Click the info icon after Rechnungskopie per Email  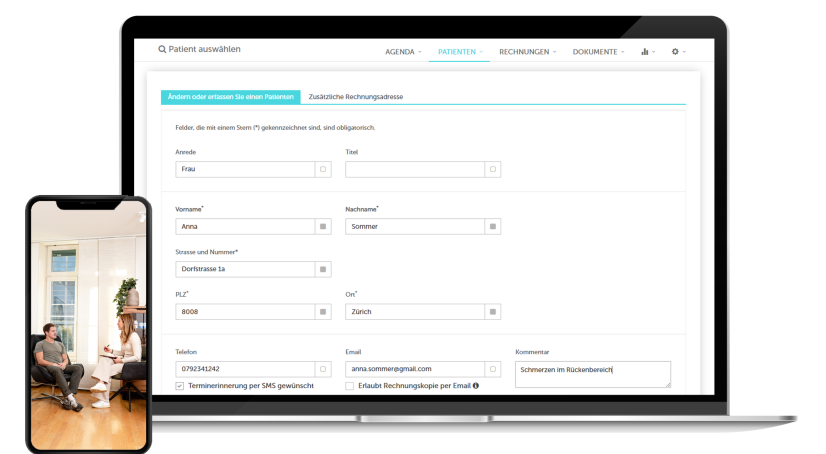(476, 385)
